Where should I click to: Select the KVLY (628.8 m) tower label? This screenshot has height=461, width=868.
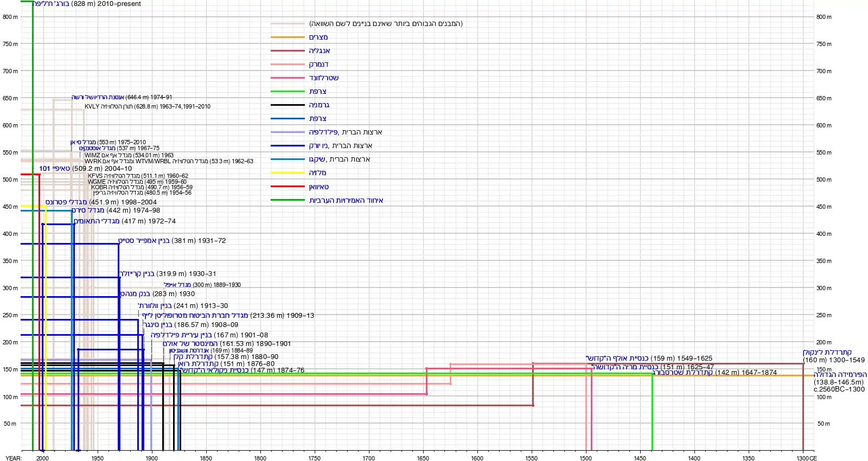pyautogui.click(x=147, y=106)
